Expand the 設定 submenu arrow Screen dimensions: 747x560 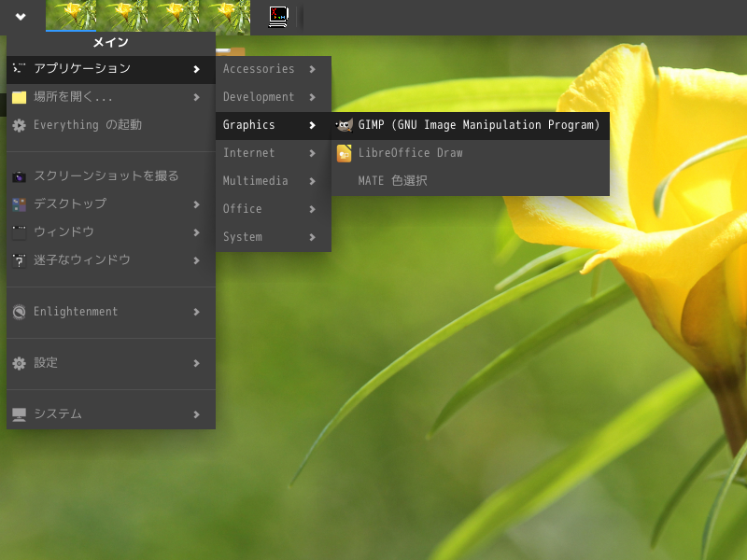click(196, 363)
